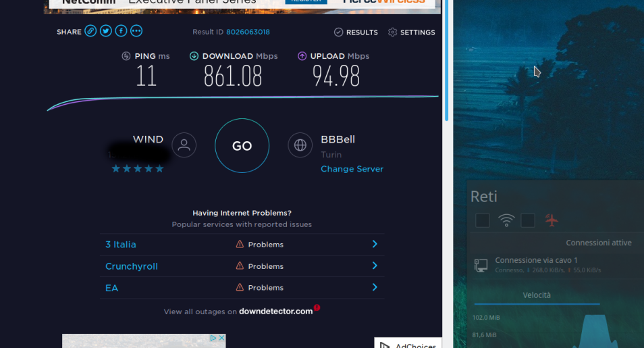Start the test with the GO button

point(242,145)
